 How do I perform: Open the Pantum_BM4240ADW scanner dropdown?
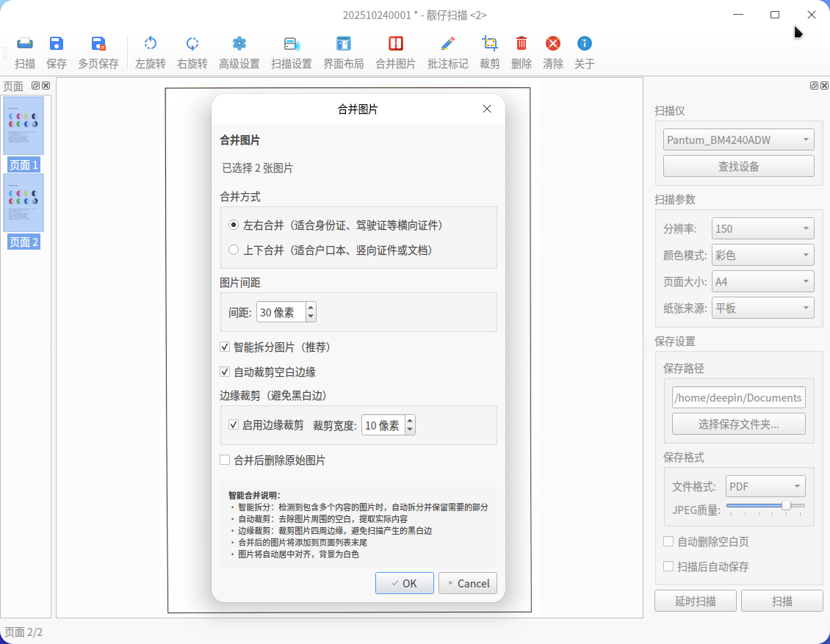[x=738, y=140]
